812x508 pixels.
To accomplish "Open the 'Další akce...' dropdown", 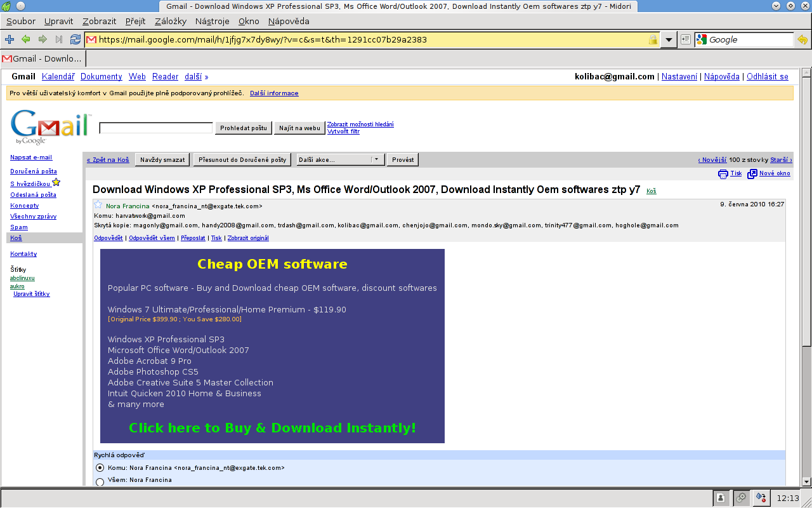I will (340, 160).
